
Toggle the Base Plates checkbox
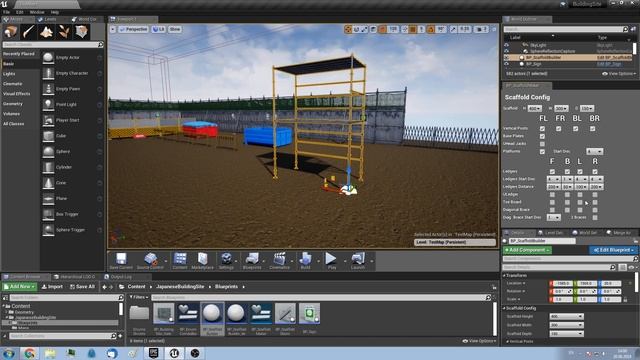[x=542, y=136]
